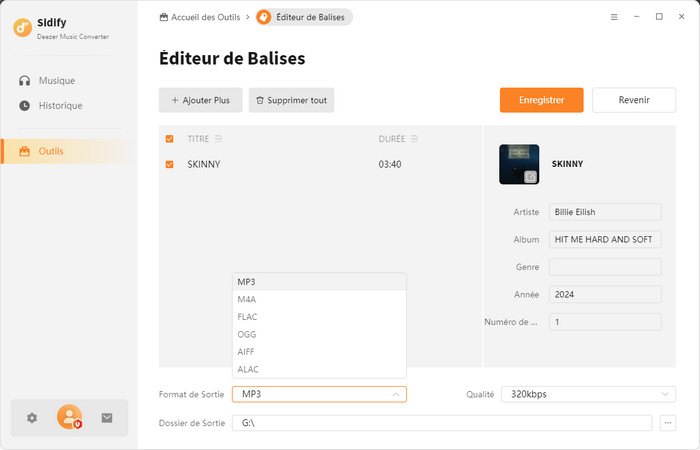Select FLAC from format list
The height and width of the screenshot is (450, 700).
point(248,317)
